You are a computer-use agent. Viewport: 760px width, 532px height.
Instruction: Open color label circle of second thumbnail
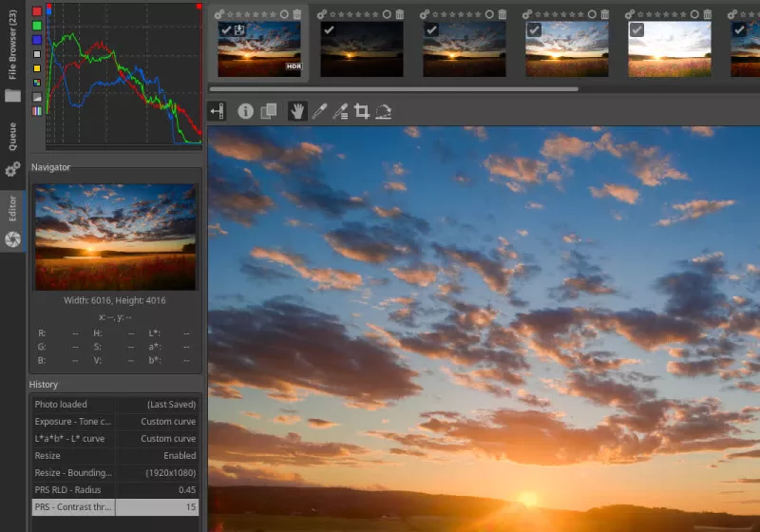coord(387,14)
